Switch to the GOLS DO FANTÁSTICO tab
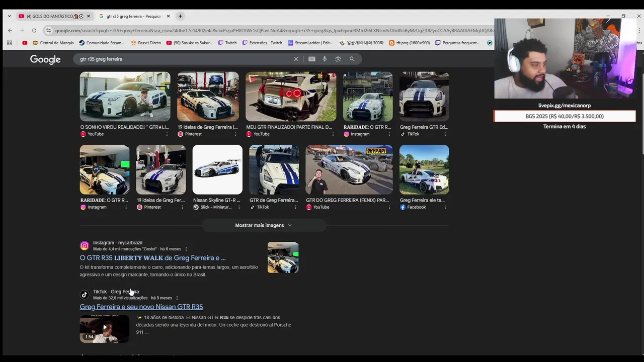This screenshot has height=362, width=644. tap(54, 16)
